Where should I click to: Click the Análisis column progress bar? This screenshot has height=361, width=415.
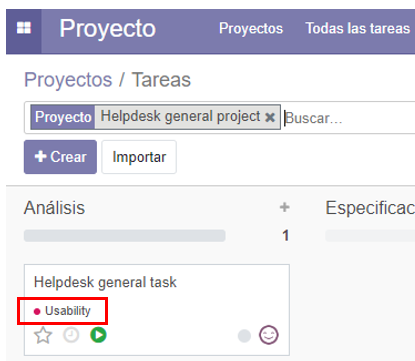pos(125,235)
